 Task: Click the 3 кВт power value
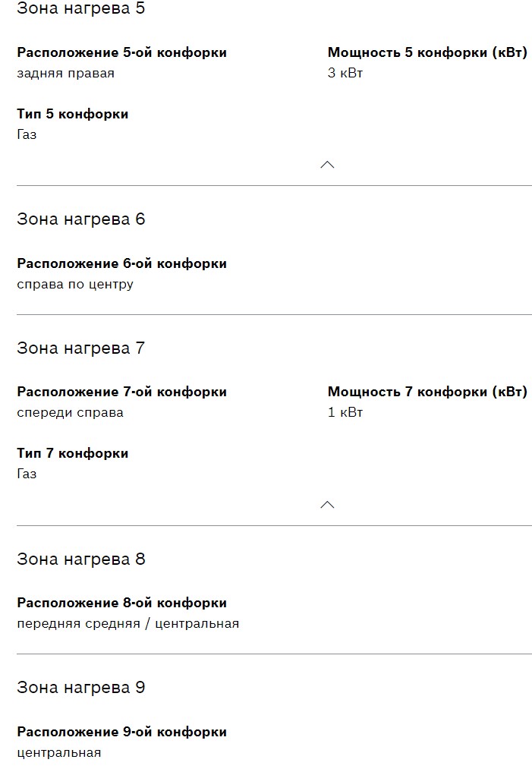pyautogui.click(x=345, y=74)
